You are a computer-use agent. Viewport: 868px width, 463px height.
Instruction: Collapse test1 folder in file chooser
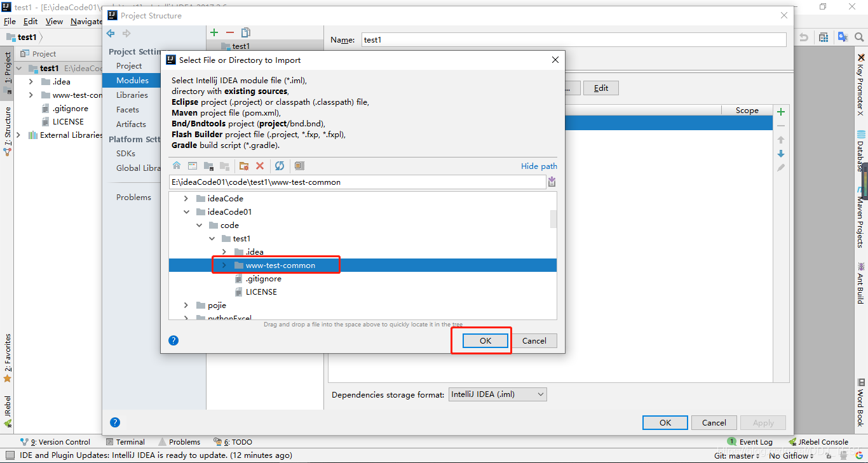coord(212,239)
